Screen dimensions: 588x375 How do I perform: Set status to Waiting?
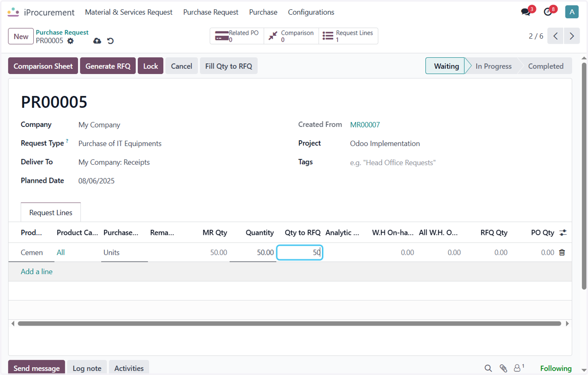(x=446, y=66)
